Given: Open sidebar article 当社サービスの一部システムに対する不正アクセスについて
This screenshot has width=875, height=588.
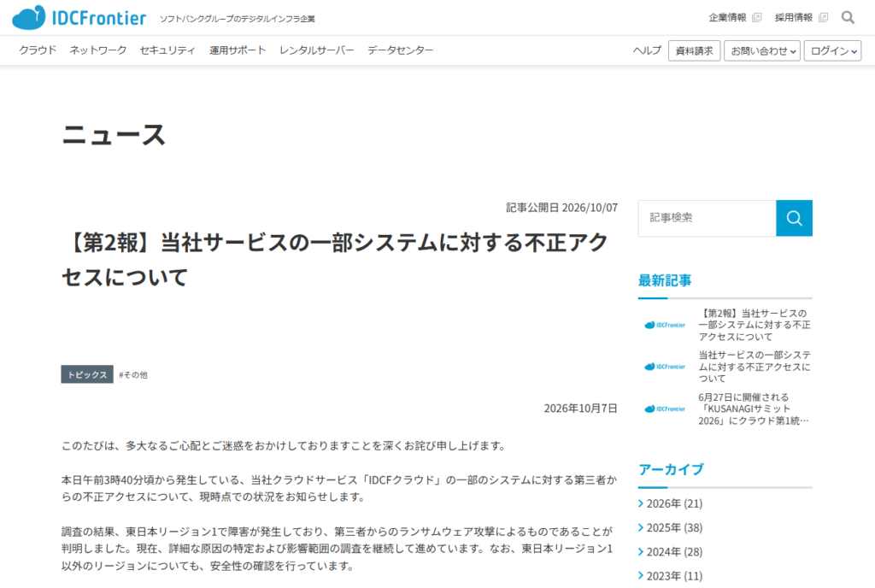Looking at the screenshot, I should 755,367.
